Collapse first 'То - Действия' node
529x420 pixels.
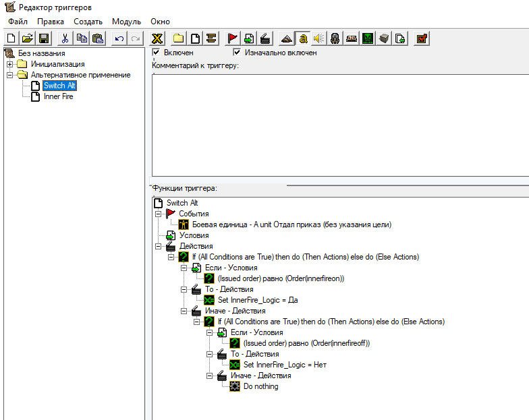(x=184, y=289)
